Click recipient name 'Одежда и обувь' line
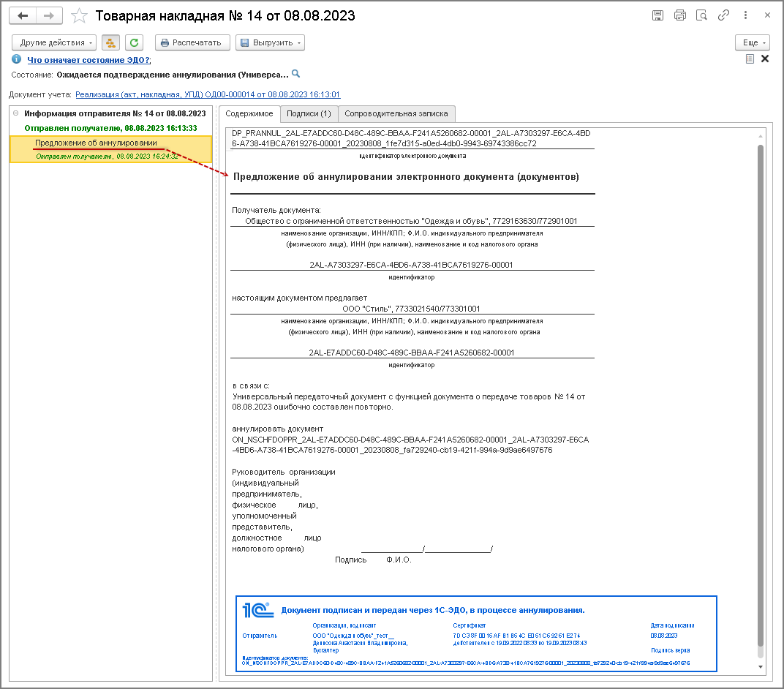Screen dimensions: 784x689 click(411, 221)
